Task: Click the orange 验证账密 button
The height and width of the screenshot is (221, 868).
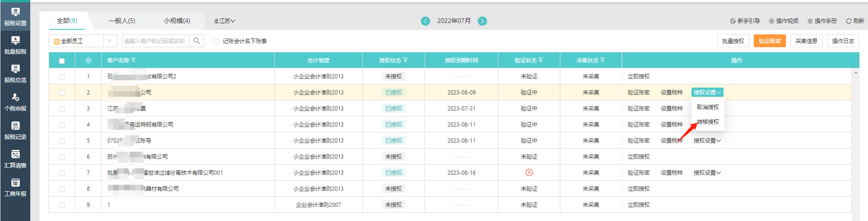Action: (x=769, y=41)
